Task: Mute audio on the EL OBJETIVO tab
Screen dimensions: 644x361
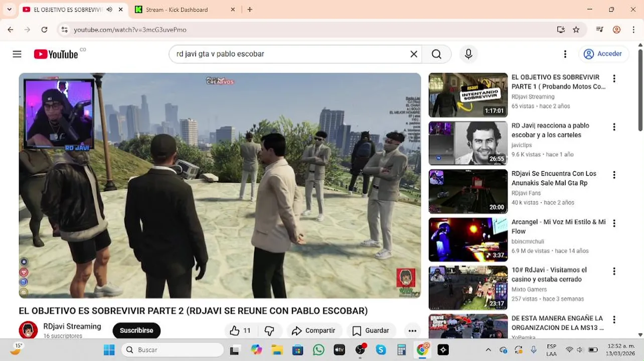Action: click(x=109, y=10)
